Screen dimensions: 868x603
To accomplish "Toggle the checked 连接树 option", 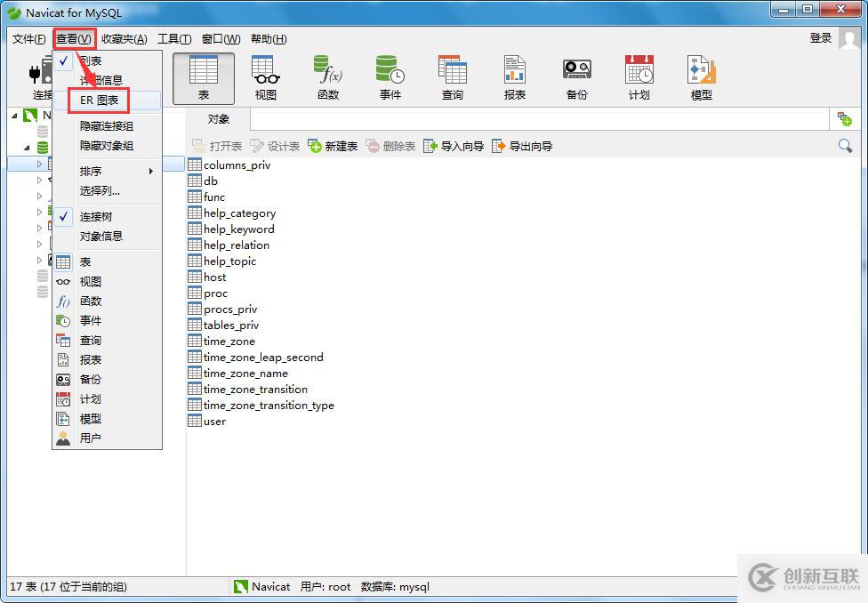I will tap(108, 216).
